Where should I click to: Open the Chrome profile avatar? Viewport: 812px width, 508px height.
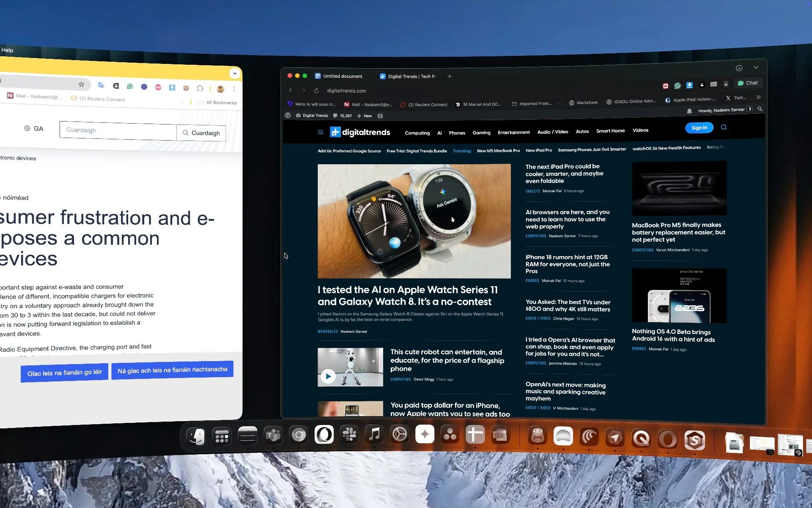click(x=220, y=89)
